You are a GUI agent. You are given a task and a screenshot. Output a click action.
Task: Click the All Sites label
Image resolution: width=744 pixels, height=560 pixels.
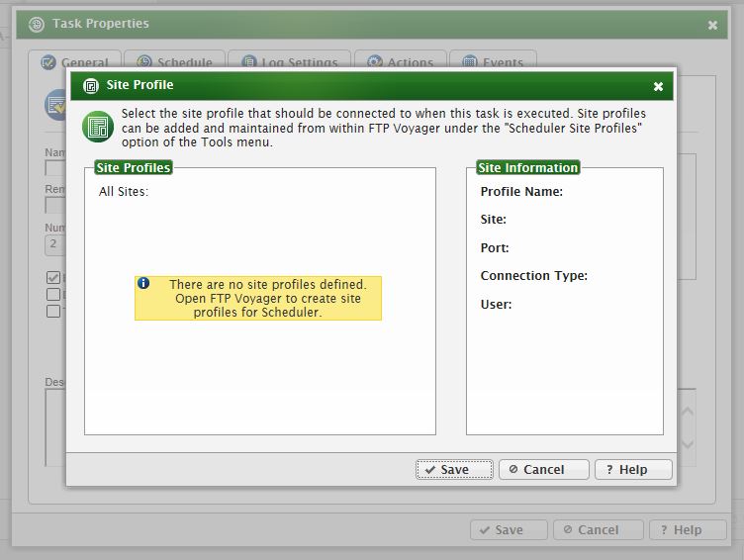[124, 191]
